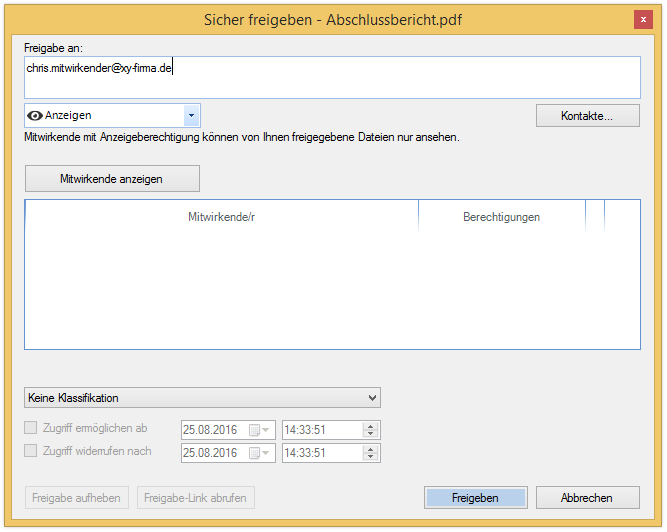Cancel dialog with Abbrechen button
This screenshot has width=667, height=532.
click(x=587, y=498)
